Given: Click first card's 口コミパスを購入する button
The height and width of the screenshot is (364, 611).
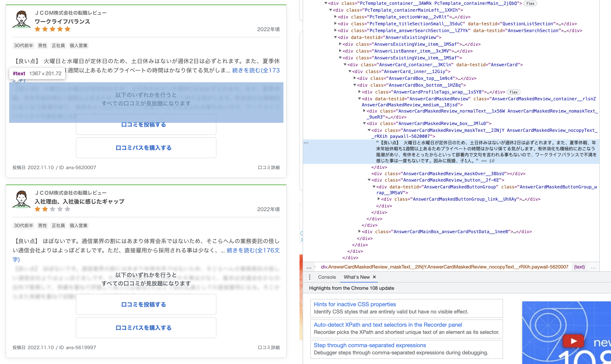Looking at the screenshot, I should click(x=146, y=148).
